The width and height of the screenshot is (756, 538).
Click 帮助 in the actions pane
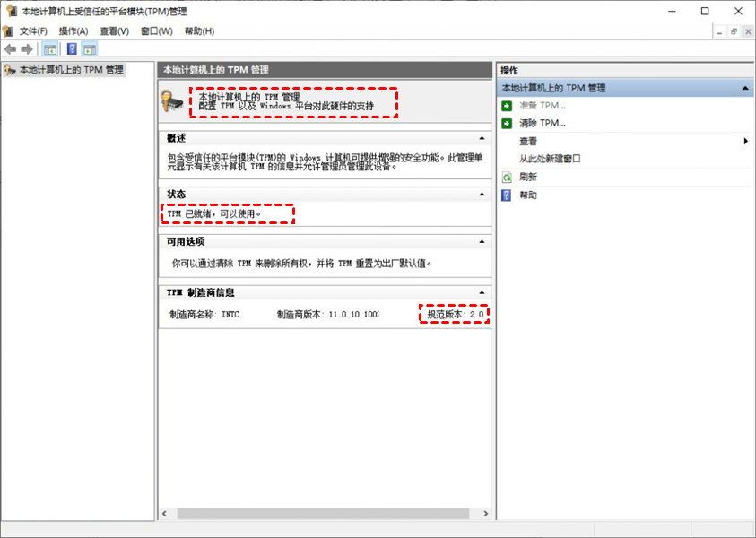pyautogui.click(x=528, y=195)
